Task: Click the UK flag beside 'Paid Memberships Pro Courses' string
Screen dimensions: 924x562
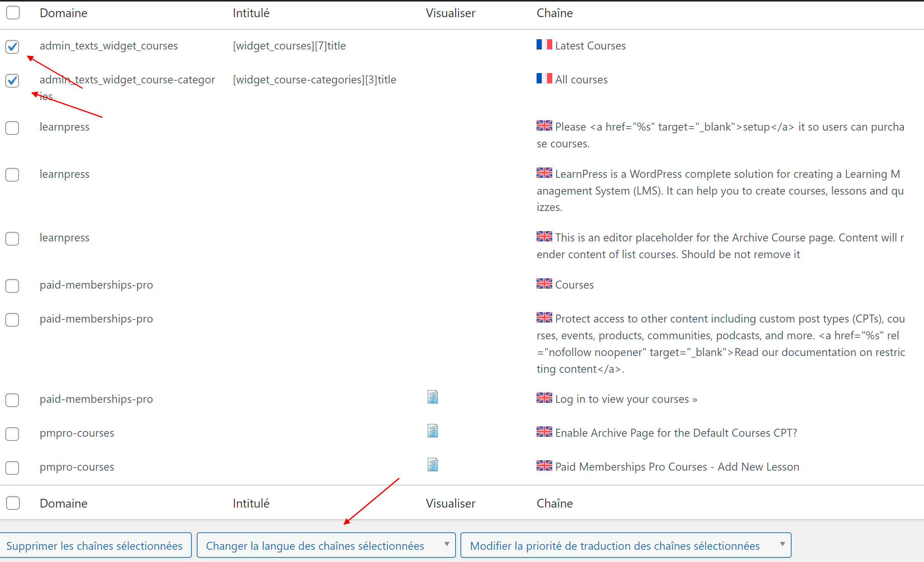Action: click(x=544, y=466)
